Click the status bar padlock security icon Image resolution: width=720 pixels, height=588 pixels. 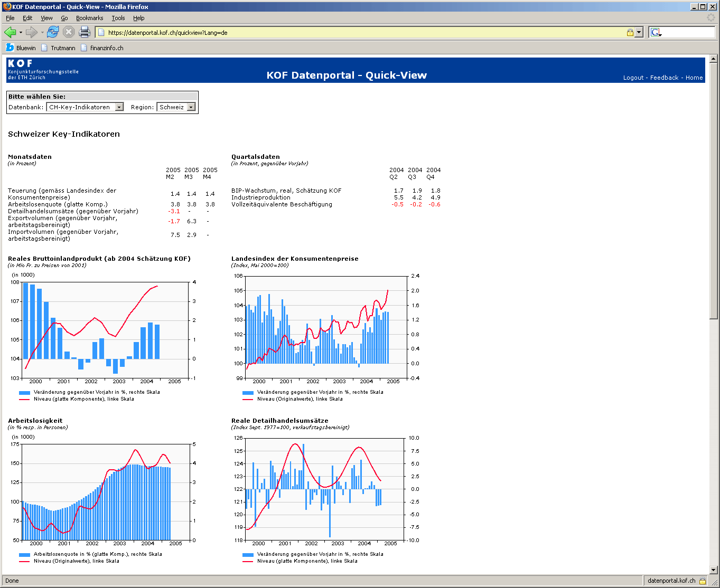tap(703, 581)
